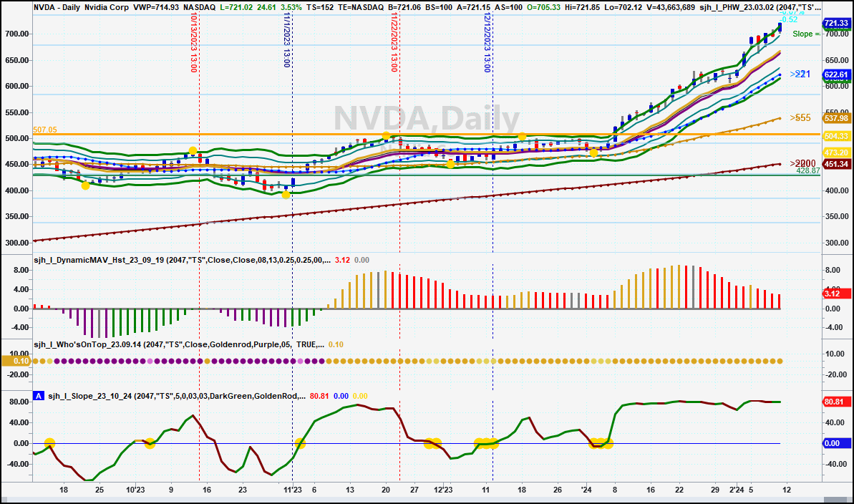
Task: Click the blue 721.33 price tag
Action: click(x=836, y=23)
